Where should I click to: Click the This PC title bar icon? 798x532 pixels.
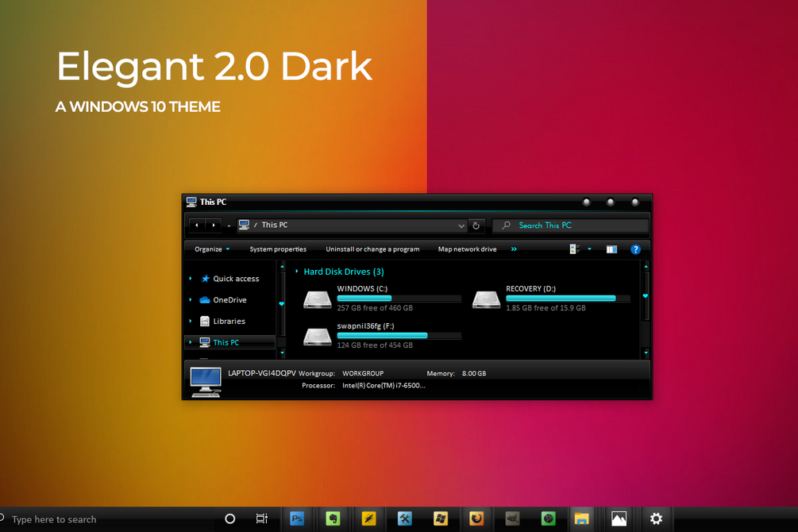pos(191,202)
